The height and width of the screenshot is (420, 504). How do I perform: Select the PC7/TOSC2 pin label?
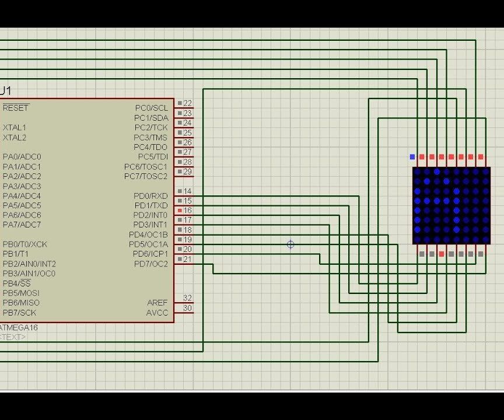point(146,176)
